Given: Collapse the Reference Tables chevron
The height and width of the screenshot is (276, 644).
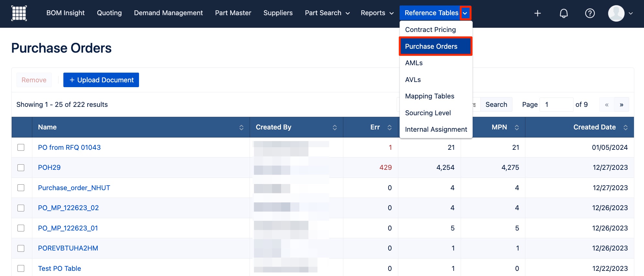Looking at the screenshot, I should [x=465, y=13].
